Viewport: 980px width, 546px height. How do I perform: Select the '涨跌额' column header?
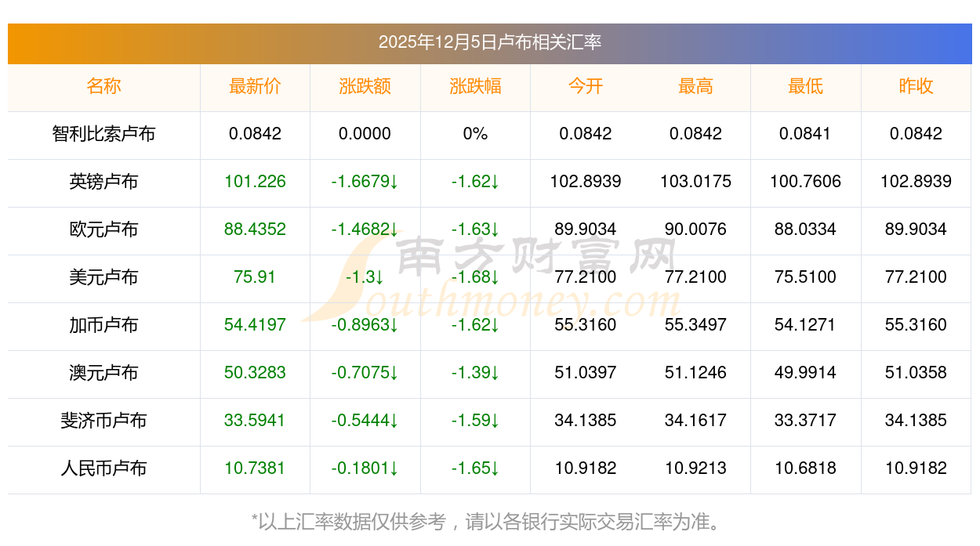pyautogui.click(x=365, y=86)
